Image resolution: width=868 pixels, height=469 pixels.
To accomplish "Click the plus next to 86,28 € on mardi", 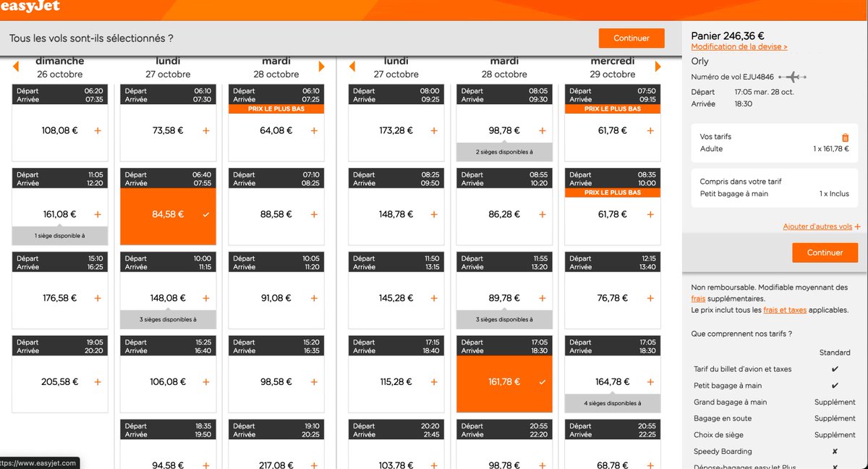I will click(x=542, y=215).
